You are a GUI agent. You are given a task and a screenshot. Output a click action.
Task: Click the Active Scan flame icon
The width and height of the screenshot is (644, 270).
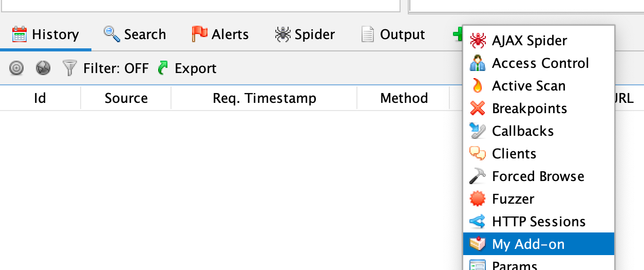pos(478,86)
